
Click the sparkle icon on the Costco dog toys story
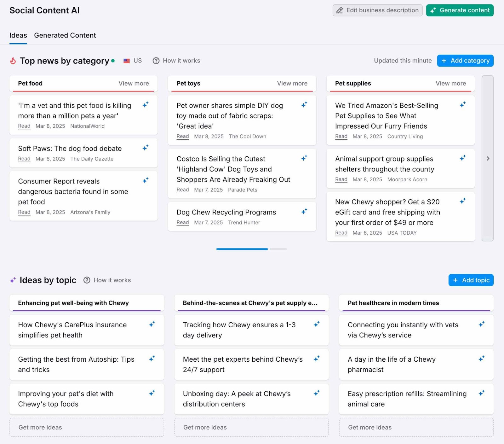pyautogui.click(x=304, y=158)
